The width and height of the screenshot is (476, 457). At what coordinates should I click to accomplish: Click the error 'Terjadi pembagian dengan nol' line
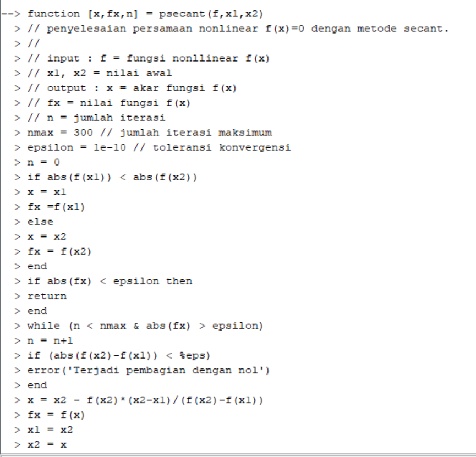(x=149, y=371)
